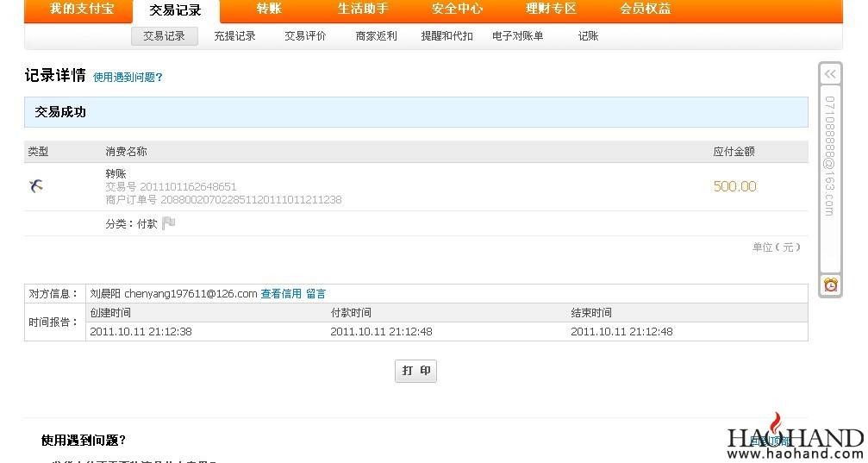This screenshot has height=463, width=868.
Task: Click the 查看信用 link
Action: point(281,293)
